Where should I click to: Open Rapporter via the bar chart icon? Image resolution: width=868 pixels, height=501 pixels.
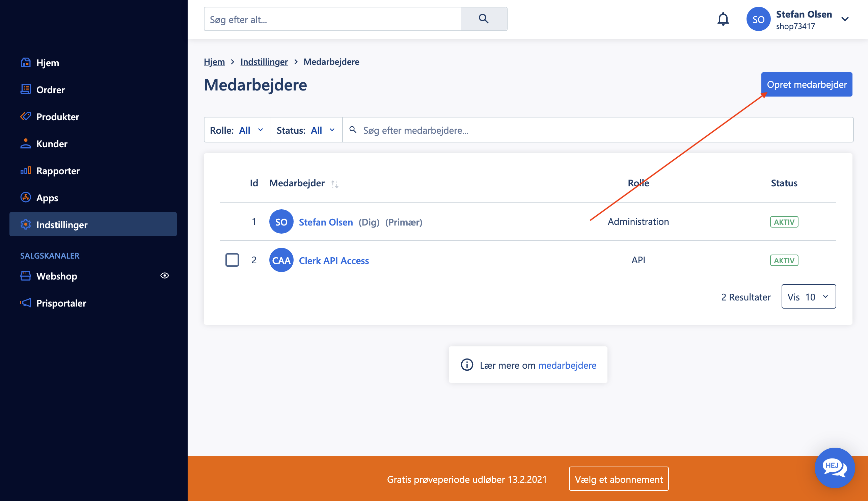tap(26, 170)
